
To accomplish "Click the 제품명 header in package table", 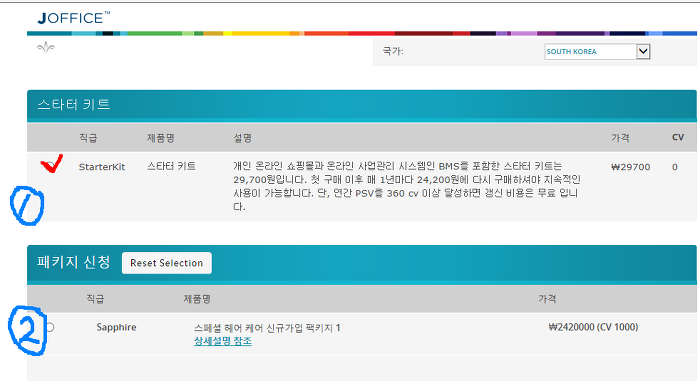I will 197,299.
